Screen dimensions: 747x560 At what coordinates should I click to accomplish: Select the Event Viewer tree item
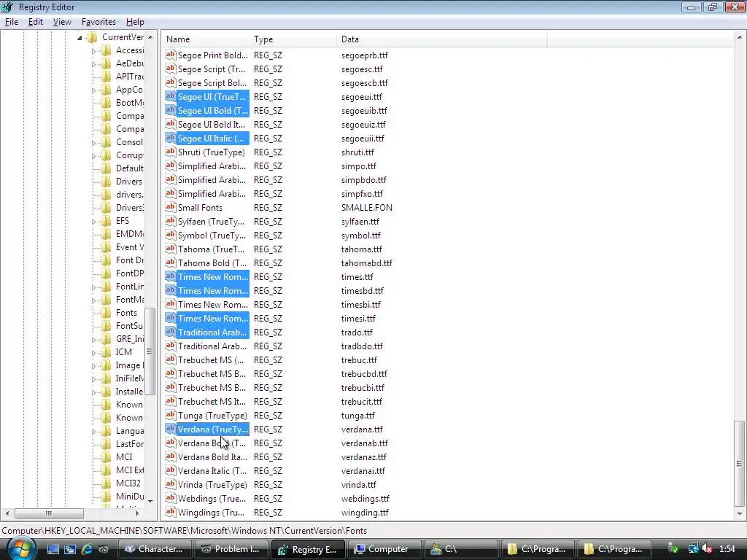129,247
